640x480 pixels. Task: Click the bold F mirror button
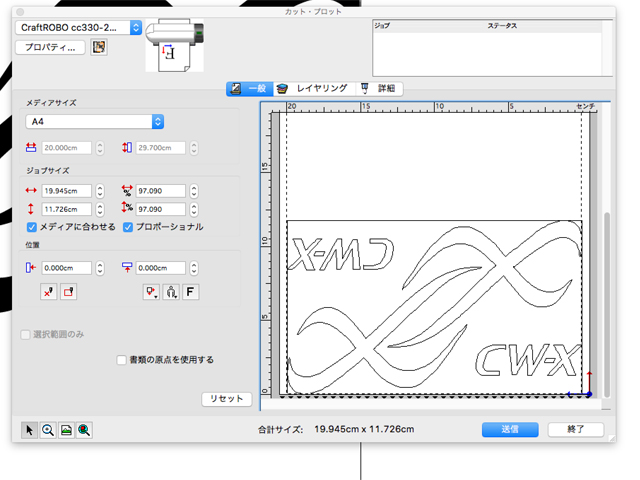pyautogui.click(x=190, y=292)
